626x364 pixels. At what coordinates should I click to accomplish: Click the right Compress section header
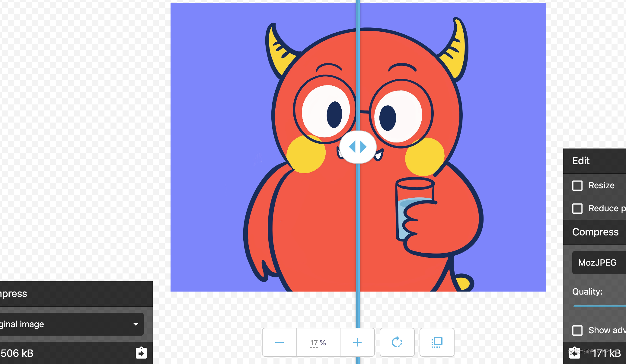tap(595, 232)
